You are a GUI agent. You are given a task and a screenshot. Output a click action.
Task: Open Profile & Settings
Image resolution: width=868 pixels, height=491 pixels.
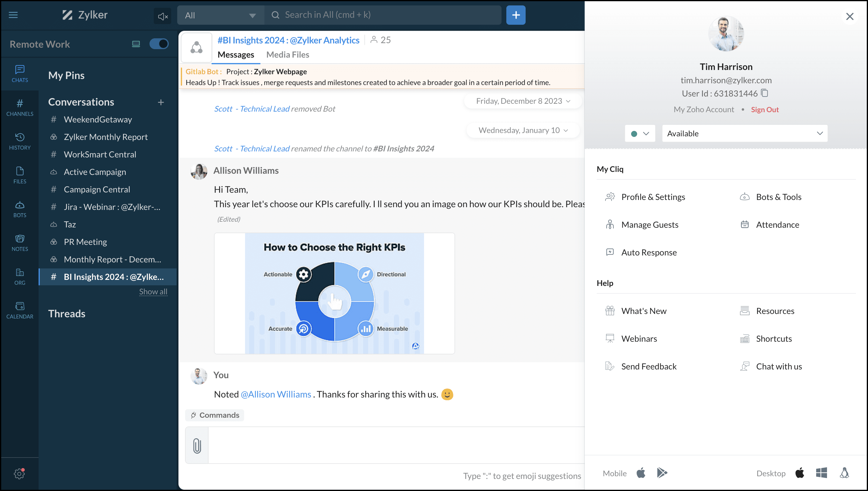[x=645, y=197]
